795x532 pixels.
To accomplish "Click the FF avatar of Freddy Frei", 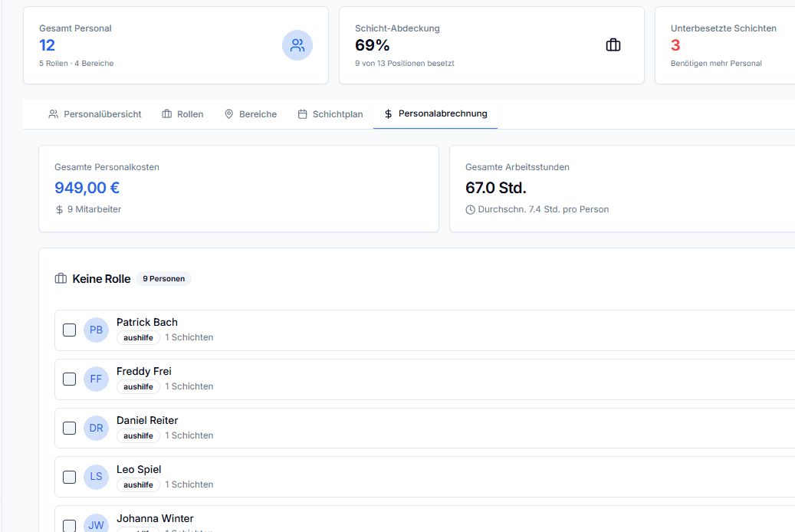I will [x=96, y=379].
